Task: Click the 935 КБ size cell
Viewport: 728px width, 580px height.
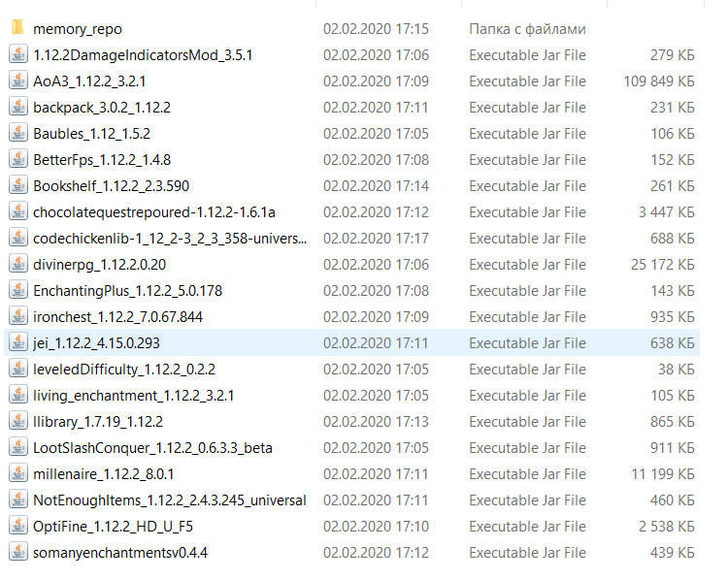Action: (673, 317)
